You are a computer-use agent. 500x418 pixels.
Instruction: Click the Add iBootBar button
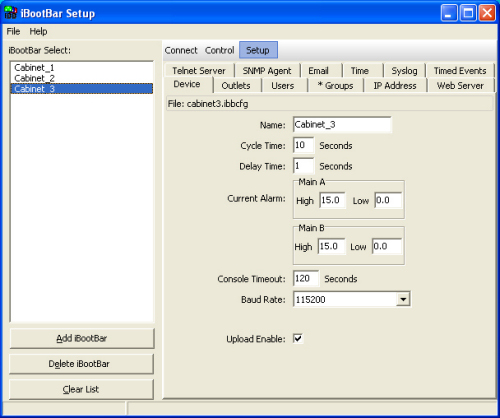coord(82,338)
